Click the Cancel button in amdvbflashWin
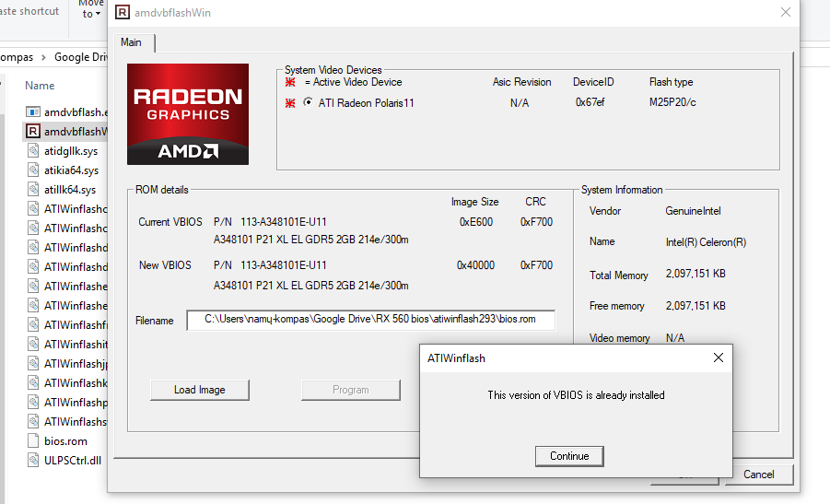The height and width of the screenshot is (504, 830). (758, 475)
